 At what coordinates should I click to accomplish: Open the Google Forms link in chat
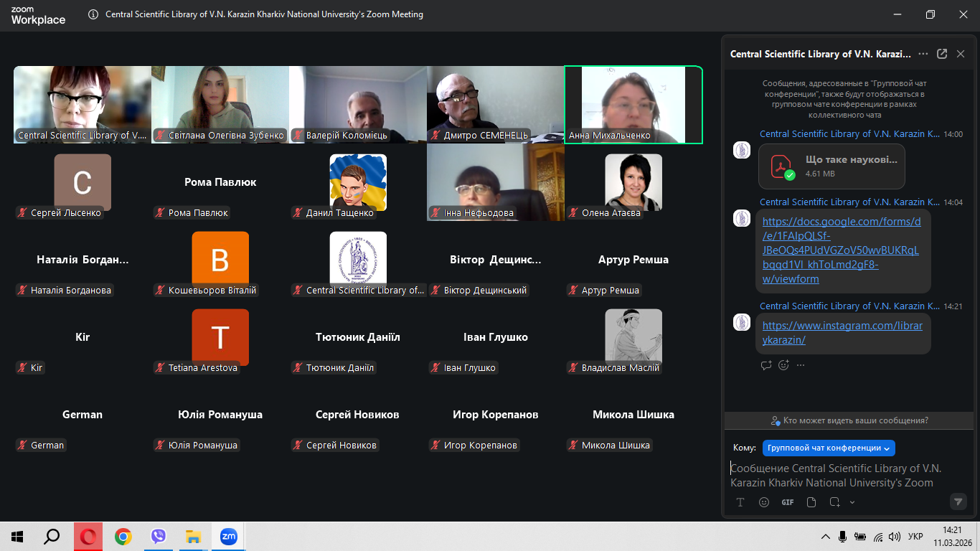click(841, 250)
